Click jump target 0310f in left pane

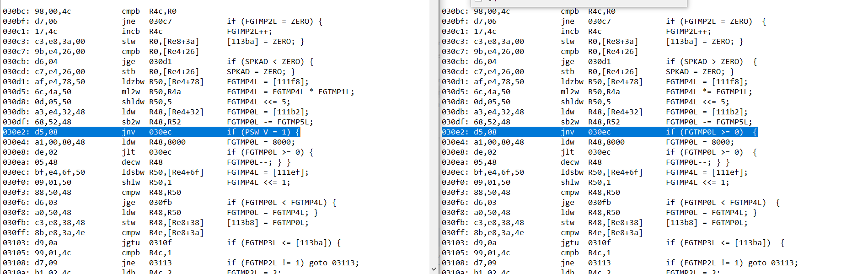[160, 243]
